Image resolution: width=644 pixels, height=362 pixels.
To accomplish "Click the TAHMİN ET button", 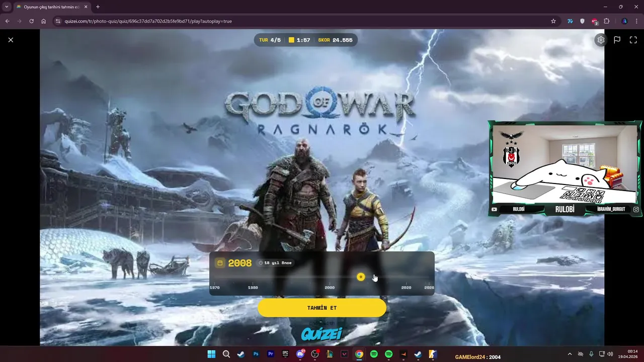I will point(322,308).
